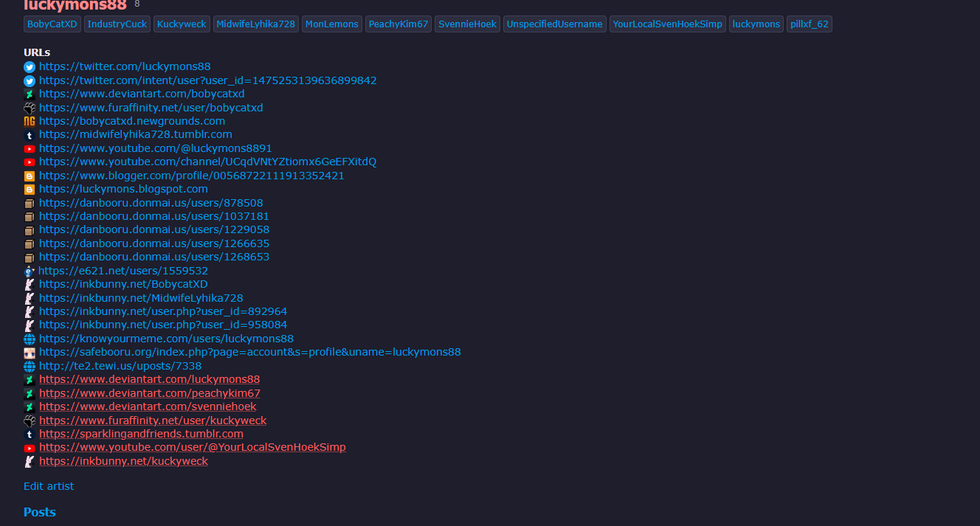This screenshot has height=526, width=980.
Task: Click the Safebooru icon beside safebooru.org link
Action: (x=30, y=353)
